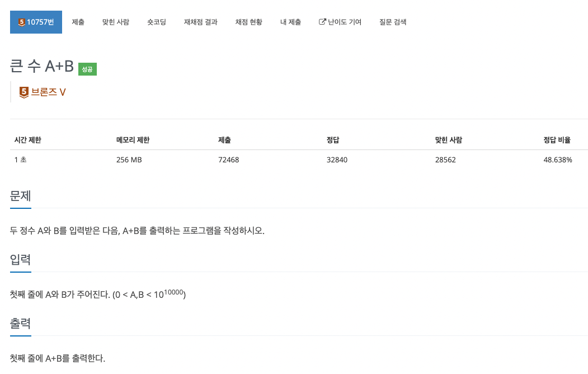This screenshot has height=374, width=588.
Task: Click the bronze tier badge in 10757번 tab
Action: 22,22
